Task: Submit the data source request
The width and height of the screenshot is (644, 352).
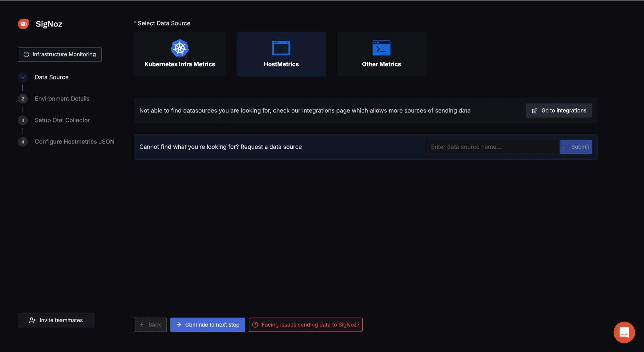Action: click(576, 147)
